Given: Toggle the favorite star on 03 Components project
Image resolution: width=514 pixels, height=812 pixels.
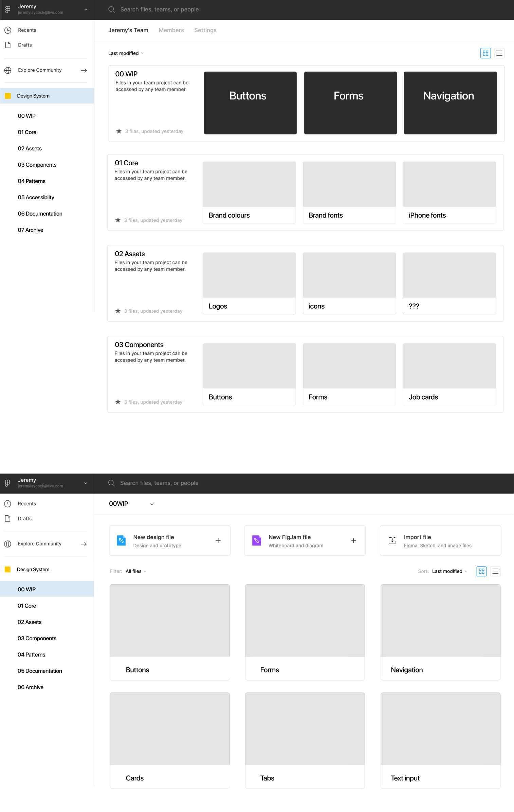Looking at the screenshot, I should tap(118, 402).
